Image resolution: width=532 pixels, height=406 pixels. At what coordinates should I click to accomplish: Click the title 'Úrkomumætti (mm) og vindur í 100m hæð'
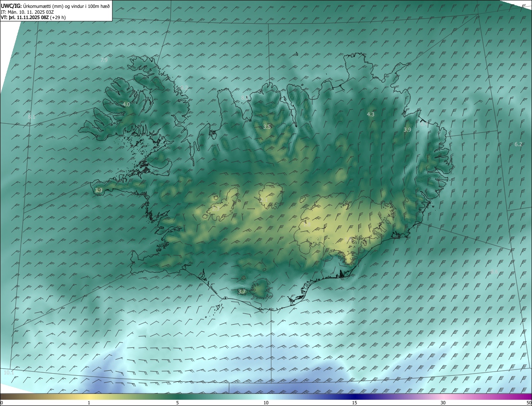(66, 6)
